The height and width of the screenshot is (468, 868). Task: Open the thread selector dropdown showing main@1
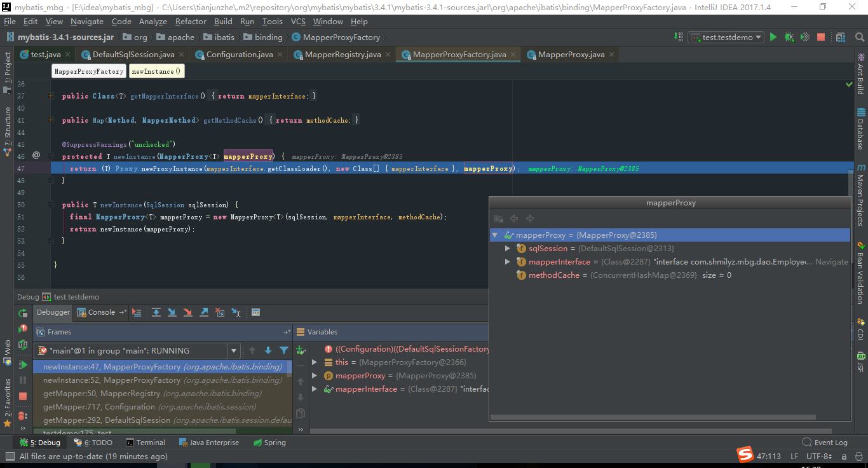234,350
